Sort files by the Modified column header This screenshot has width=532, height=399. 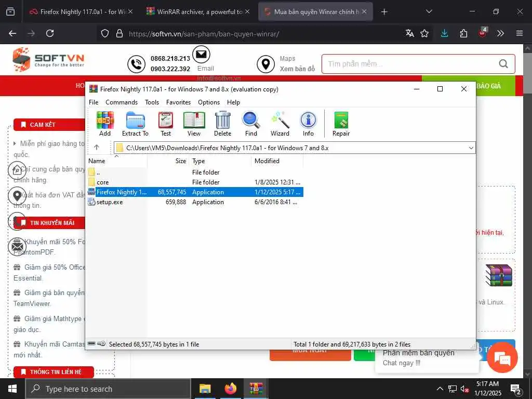pyautogui.click(x=277, y=161)
